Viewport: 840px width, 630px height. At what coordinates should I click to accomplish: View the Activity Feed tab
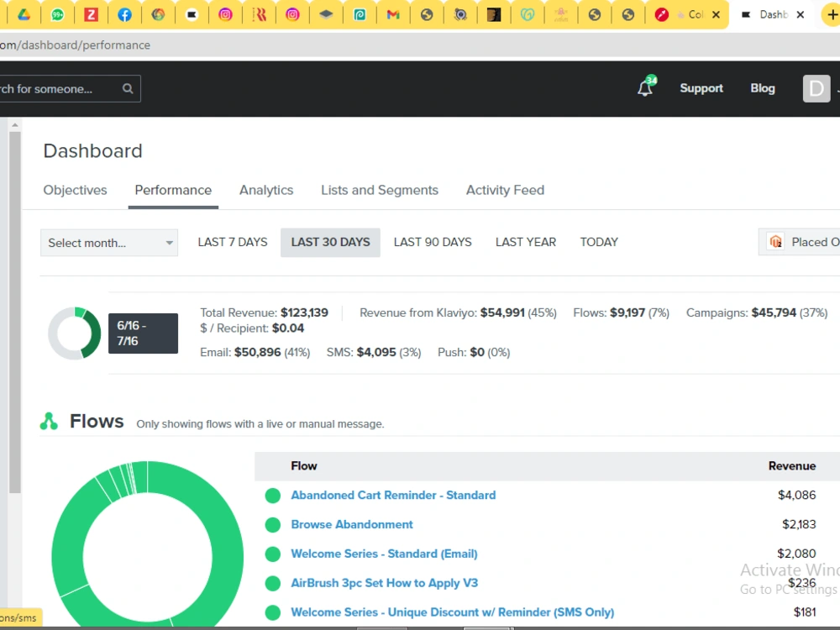coord(505,190)
